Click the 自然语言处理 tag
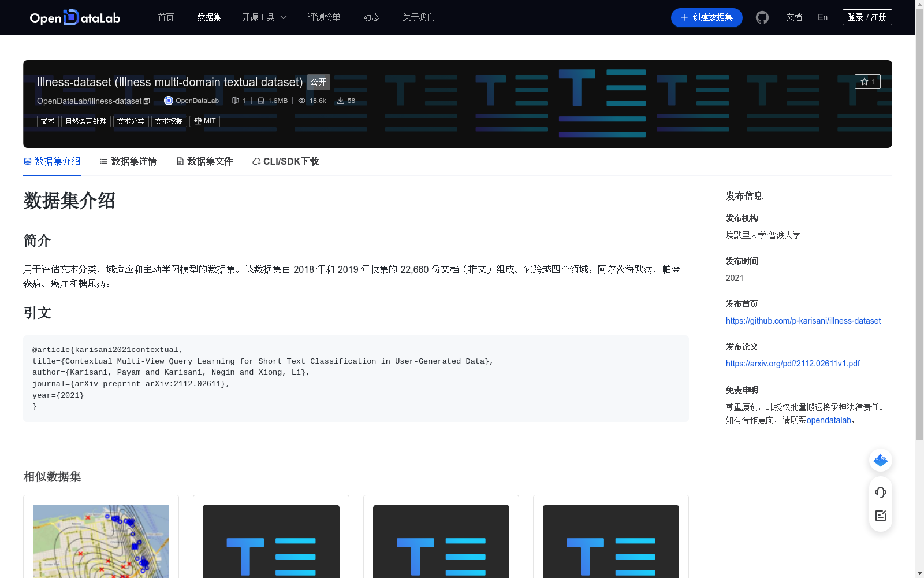The image size is (924, 578). pyautogui.click(x=86, y=121)
